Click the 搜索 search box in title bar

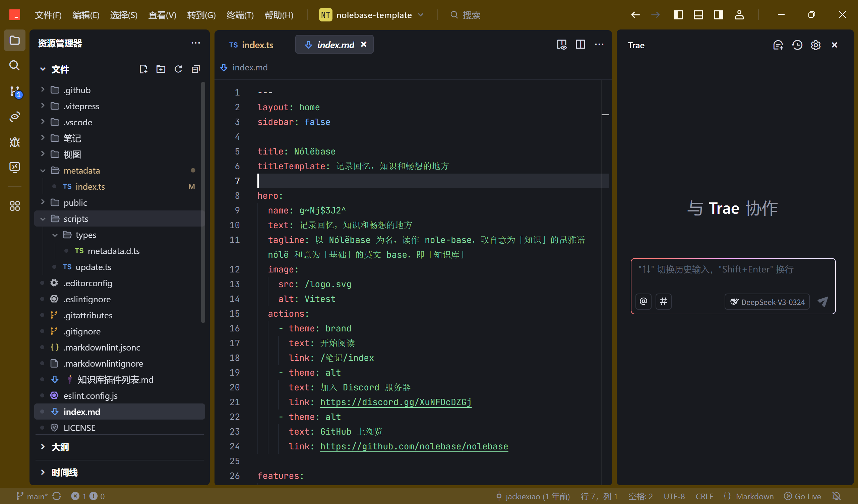click(x=465, y=15)
